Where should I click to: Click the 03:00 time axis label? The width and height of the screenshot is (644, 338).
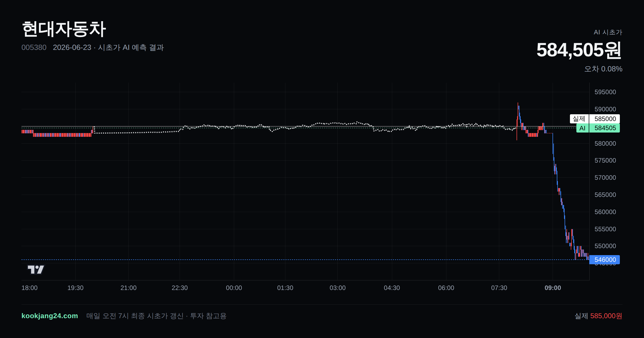tap(338, 288)
